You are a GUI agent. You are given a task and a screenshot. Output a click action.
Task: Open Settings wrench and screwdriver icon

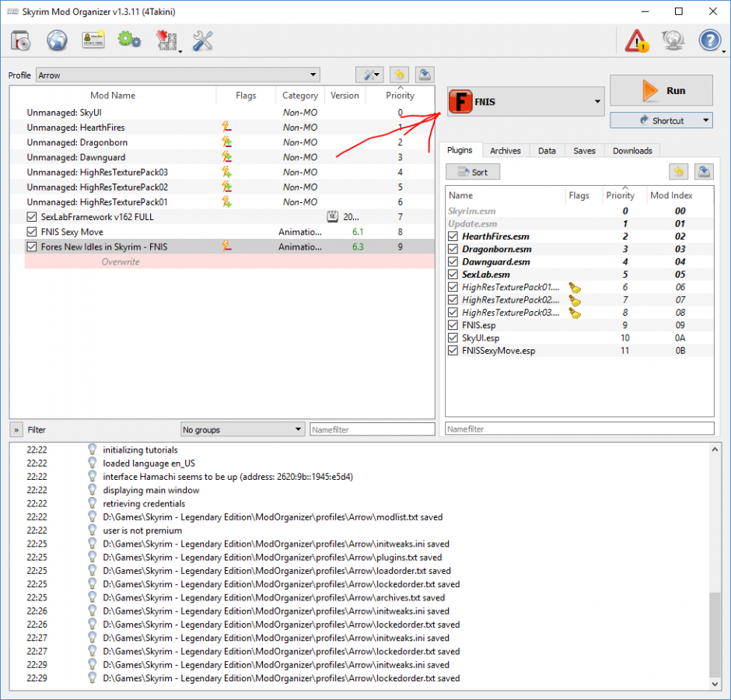coord(202,40)
